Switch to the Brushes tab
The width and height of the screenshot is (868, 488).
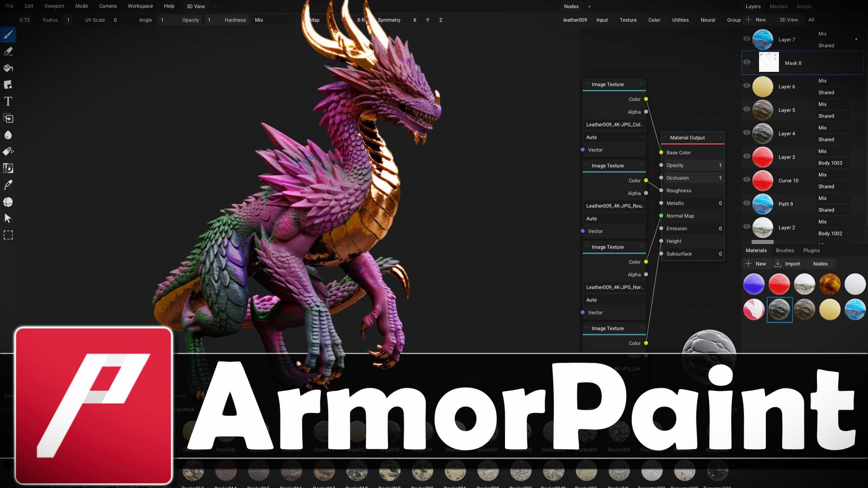click(785, 250)
